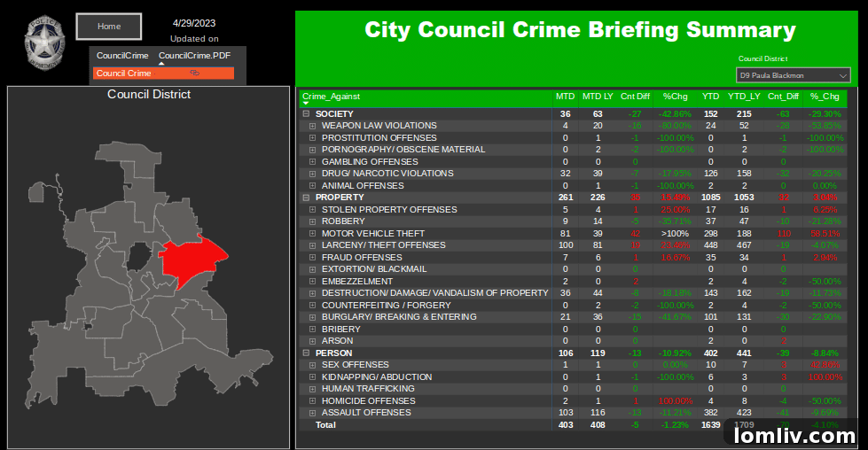Screen dimensions: 868x450
Task: Expand BURGLARY/ BREAKING & ENTERING row
Action: pyautogui.click(x=313, y=317)
